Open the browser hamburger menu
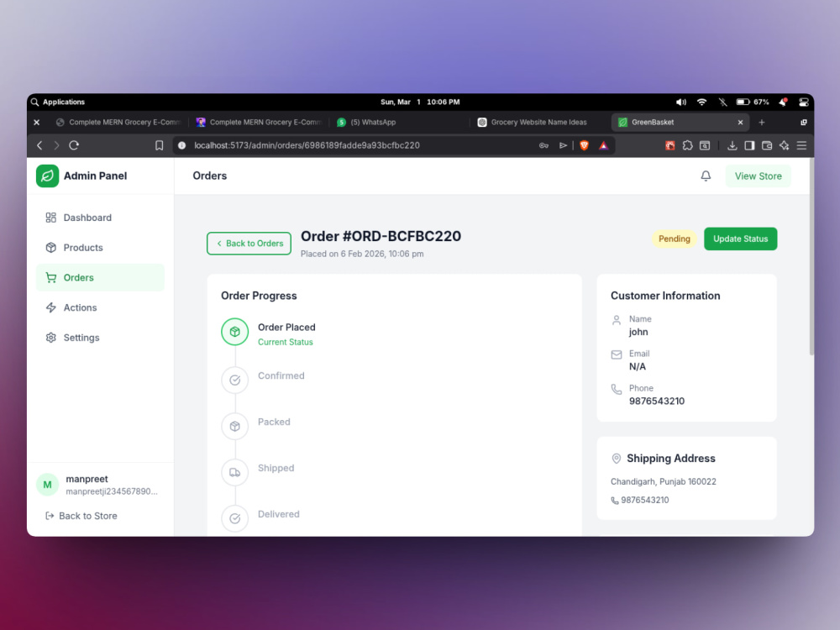This screenshot has height=630, width=840. [x=801, y=145]
